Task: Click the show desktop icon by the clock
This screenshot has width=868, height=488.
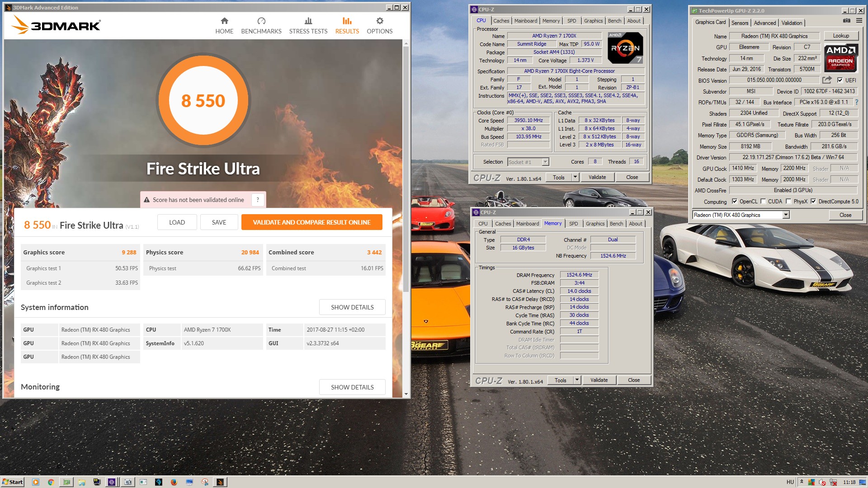Action: 862,482
